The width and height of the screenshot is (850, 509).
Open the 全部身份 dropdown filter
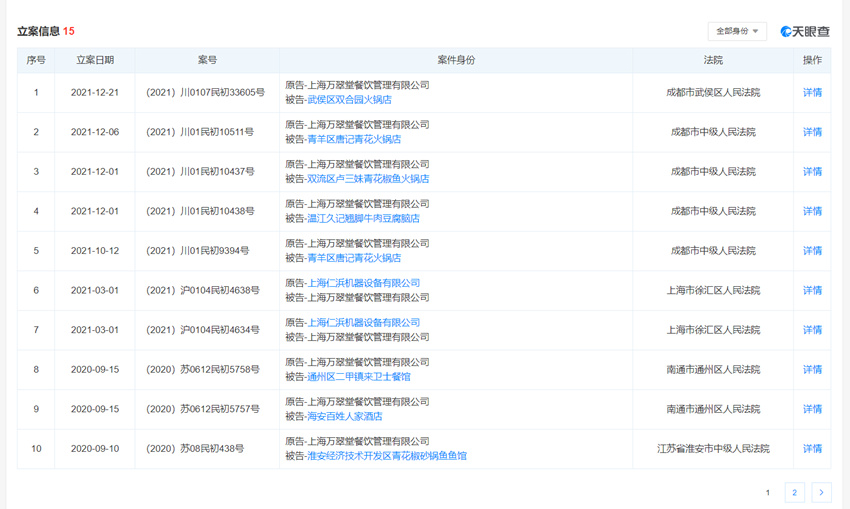[x=737, y=31]
